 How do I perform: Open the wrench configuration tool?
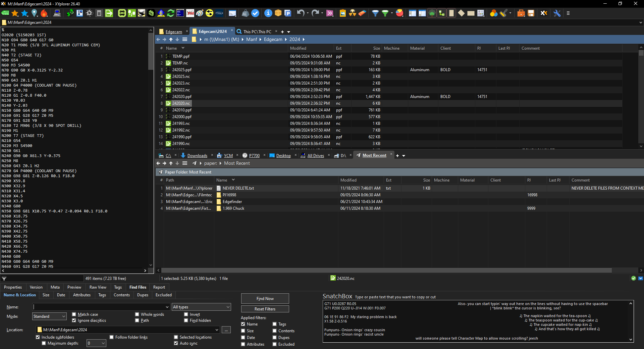[557, 13]
